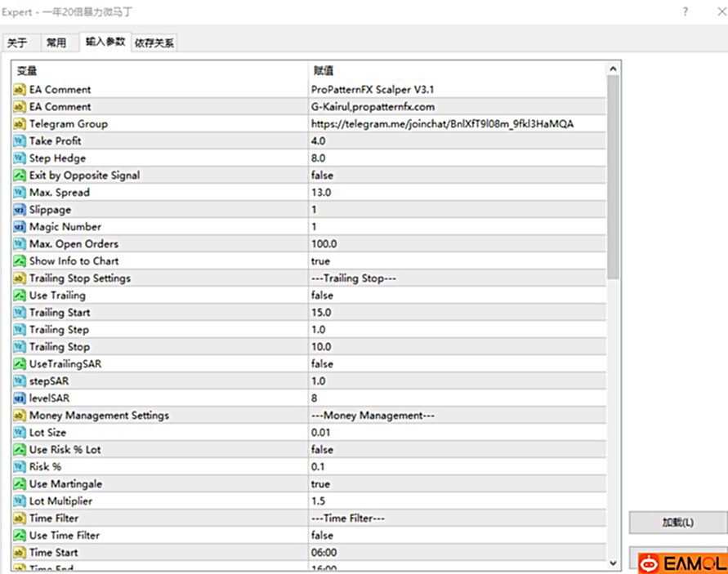Click the double-type icon beside Take Profit
728x574 pixels.
coord(20,141)
